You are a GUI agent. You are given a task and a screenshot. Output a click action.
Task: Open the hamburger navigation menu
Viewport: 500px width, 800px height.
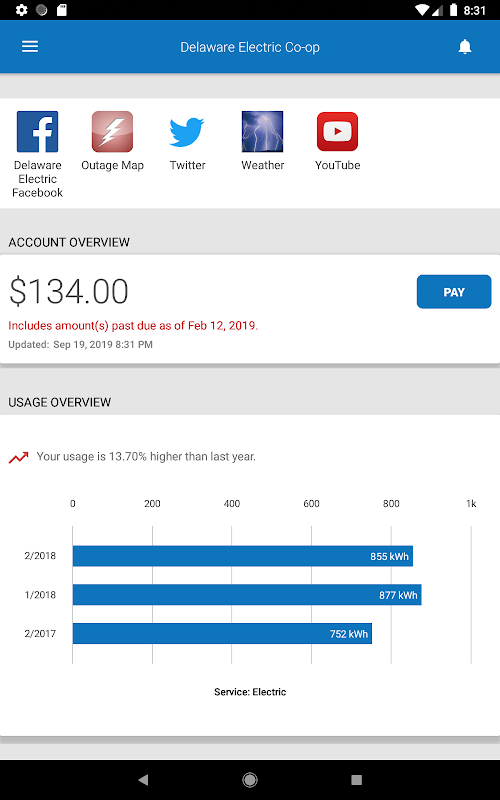pos(30,47)
